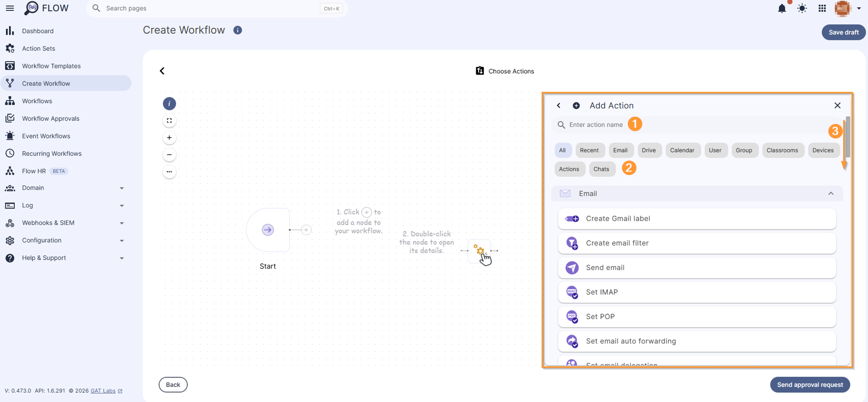Expand the Configuration sidebar section
868x402 pixels.
click(66, 240)
